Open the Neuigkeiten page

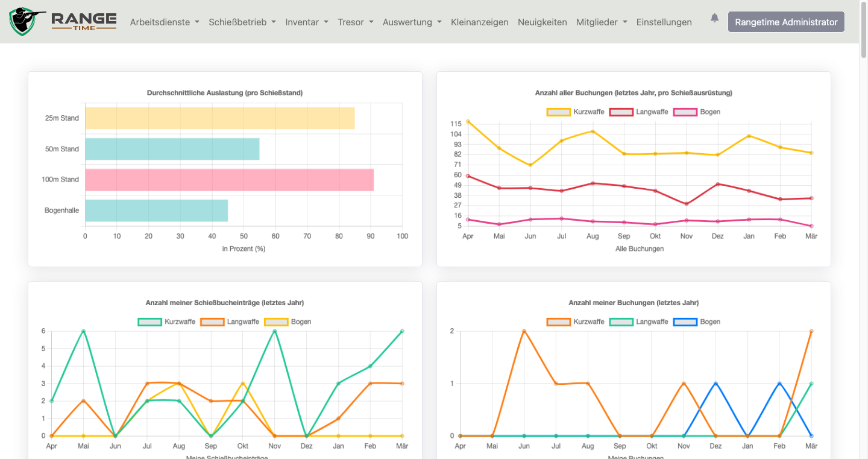(542, 22)
